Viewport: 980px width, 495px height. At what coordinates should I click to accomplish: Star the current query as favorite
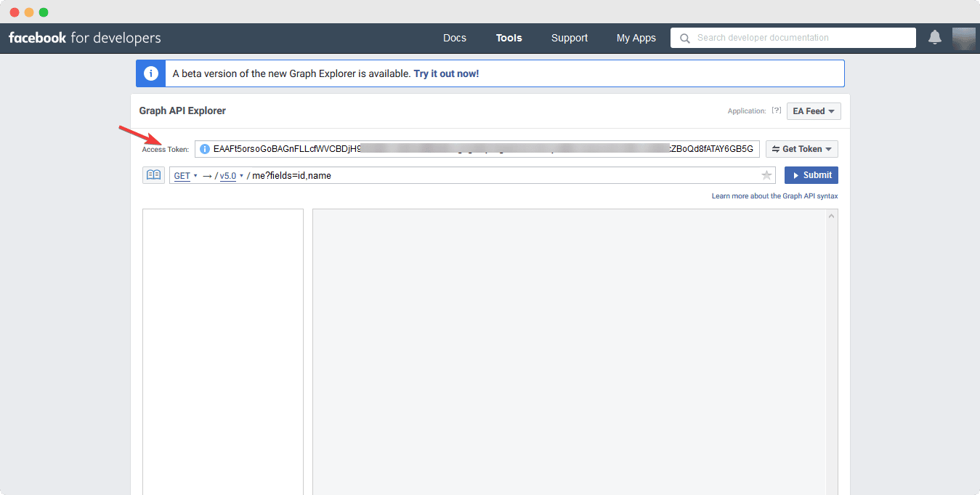[x=766, y=175]
